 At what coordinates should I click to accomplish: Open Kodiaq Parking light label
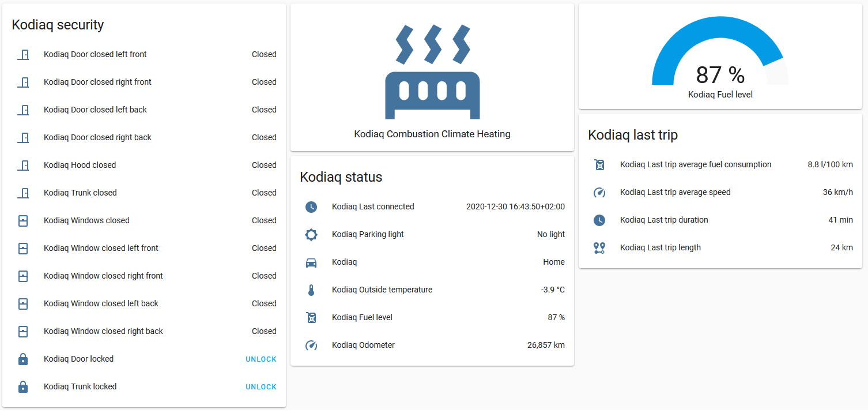(x=368, y=234)
